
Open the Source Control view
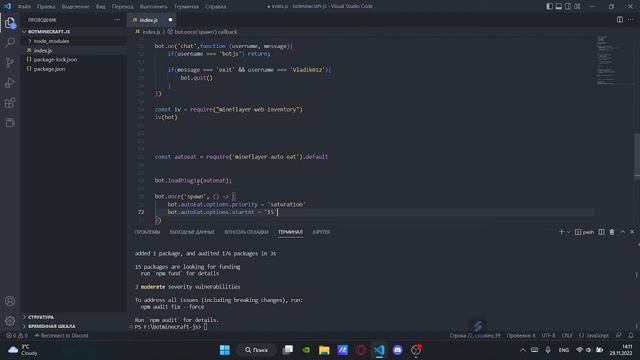[x=10, y=62]
